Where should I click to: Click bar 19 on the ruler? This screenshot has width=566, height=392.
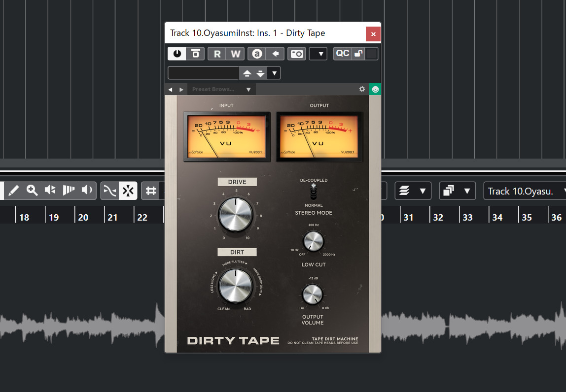[x=54, y=218]
